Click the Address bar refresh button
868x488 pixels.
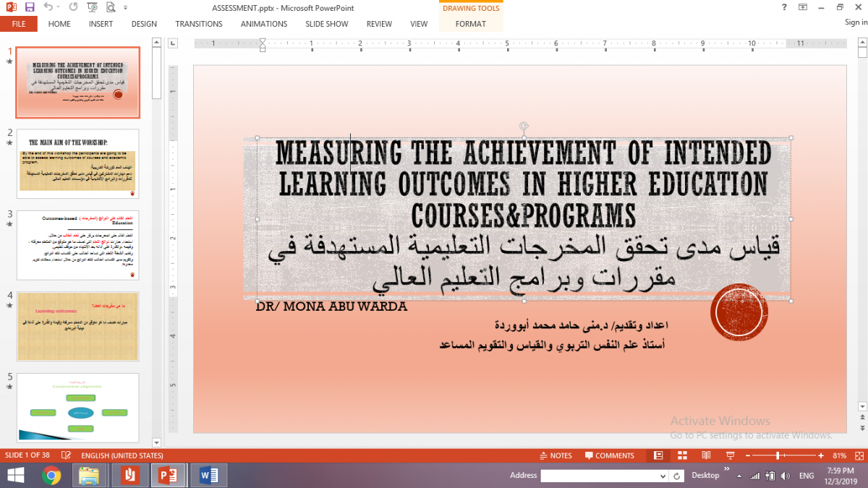pos(676,476)
